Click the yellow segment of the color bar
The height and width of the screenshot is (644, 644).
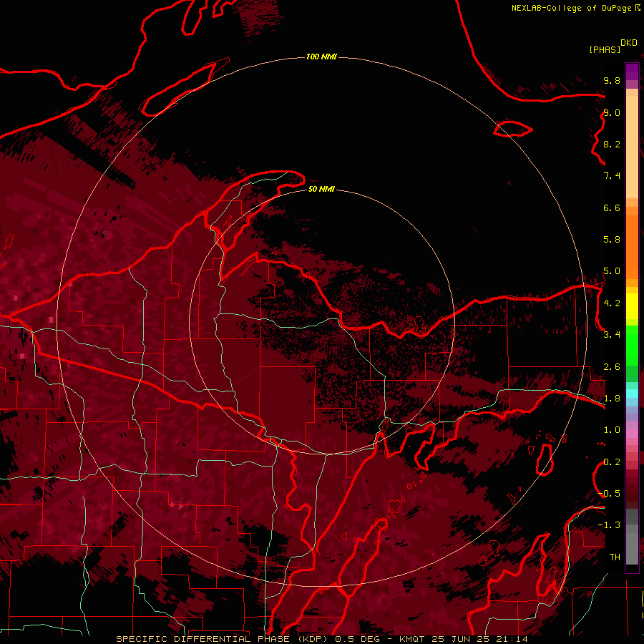coord(632,306)
